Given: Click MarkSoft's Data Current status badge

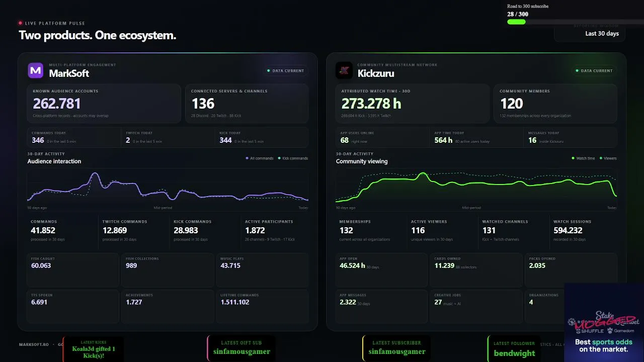Looking at the screenshot, I should tap(285, 71).
